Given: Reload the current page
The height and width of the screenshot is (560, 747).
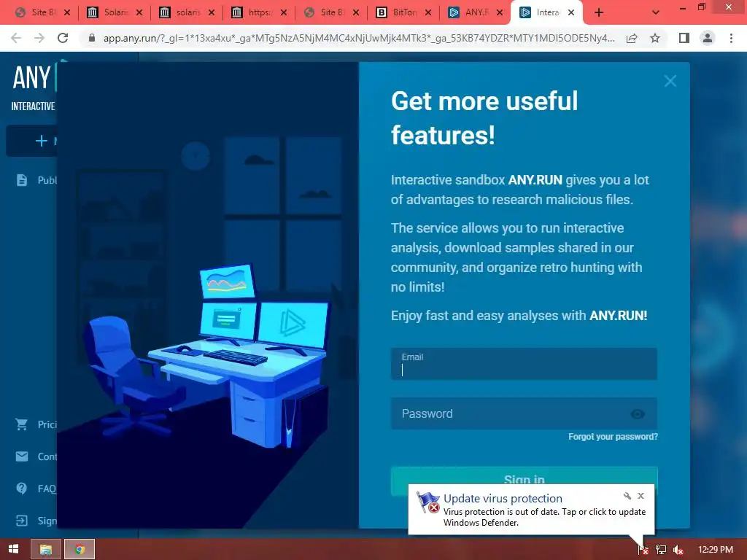Looking at the screenshot, I should coord(63,38).
